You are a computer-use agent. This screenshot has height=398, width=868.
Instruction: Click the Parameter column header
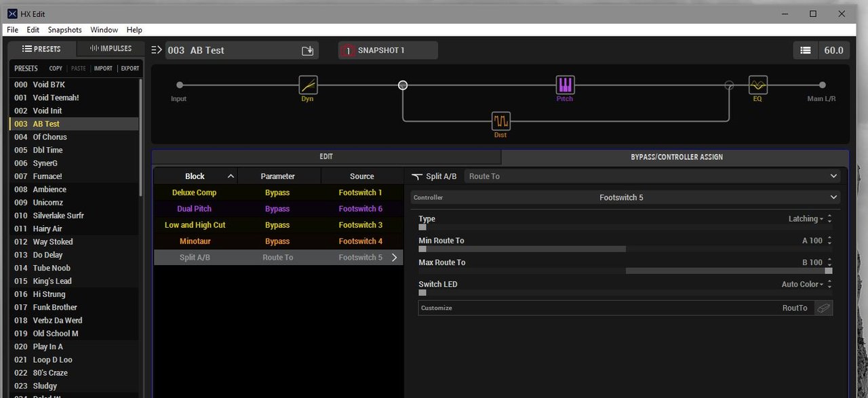(x=278, y=176)
